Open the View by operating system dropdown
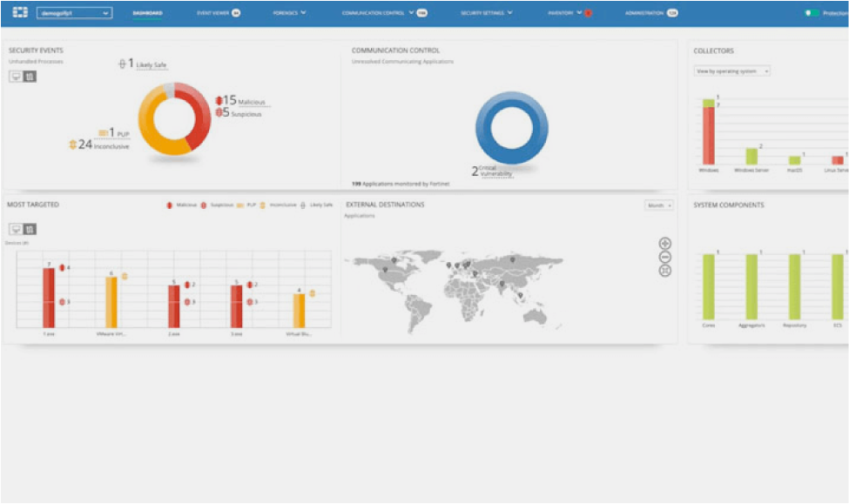 (x=732, y=71)
